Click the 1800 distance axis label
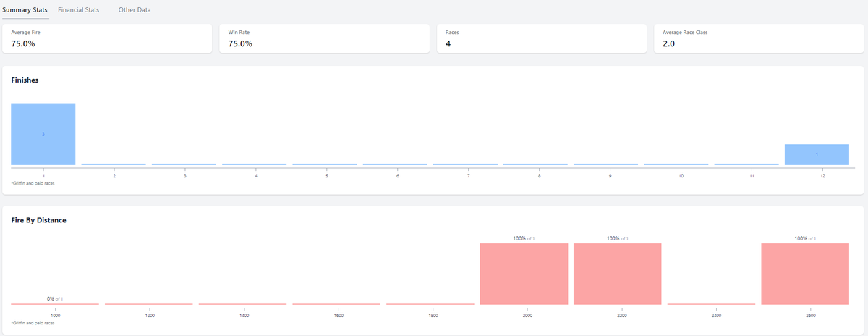 point(433,316)
